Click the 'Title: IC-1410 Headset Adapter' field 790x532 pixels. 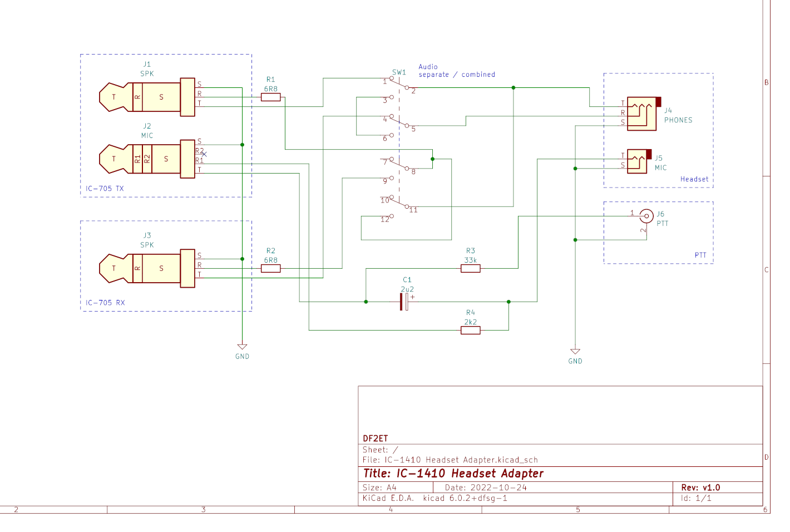(453, 474)
